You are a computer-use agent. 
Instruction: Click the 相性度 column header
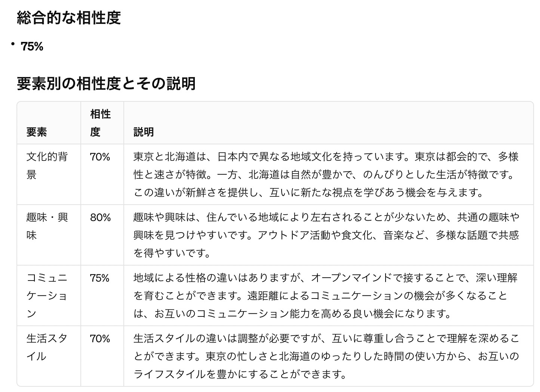click(100, 123)
